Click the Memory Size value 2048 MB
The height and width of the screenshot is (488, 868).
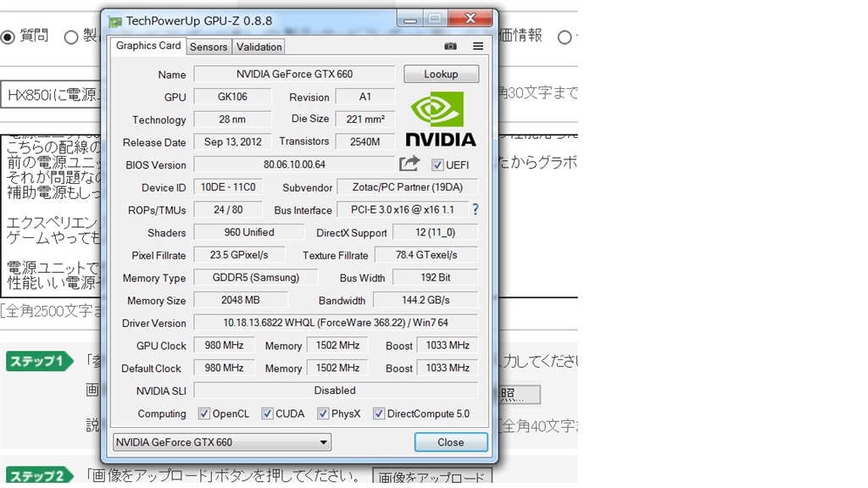pyautogui.click(x=240, y=300)
